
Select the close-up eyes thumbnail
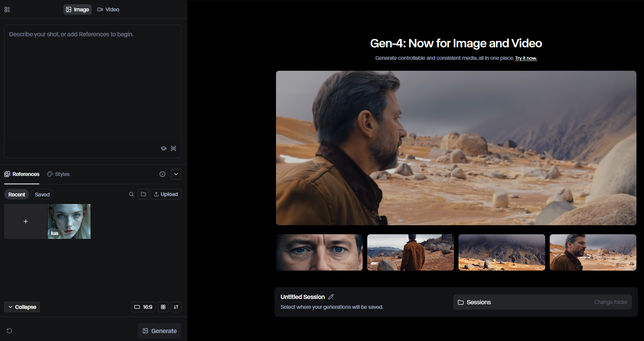pyautogui.click(x=319, y=252)
